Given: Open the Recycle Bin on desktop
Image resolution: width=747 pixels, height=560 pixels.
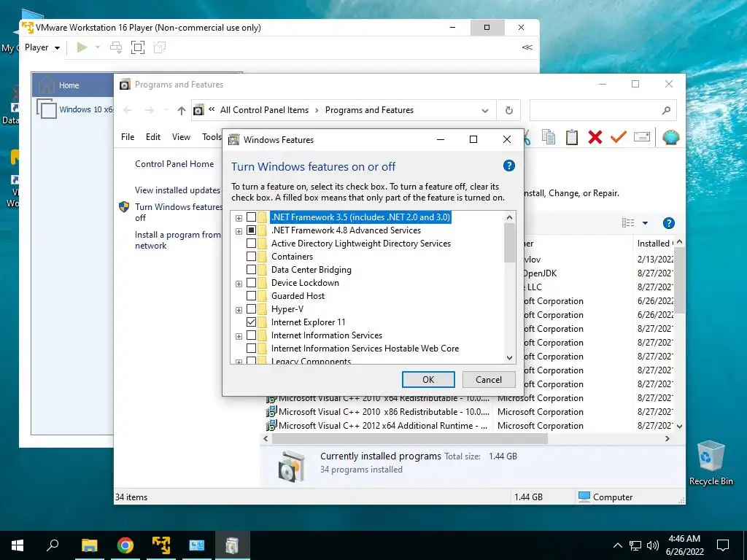Looking at the screenshot, I should (x=711, y=463).
